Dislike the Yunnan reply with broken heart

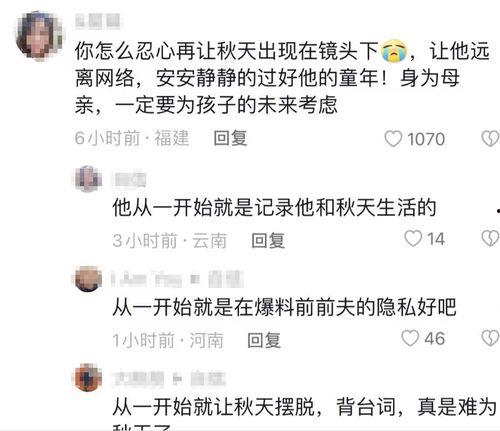tap(490, 239)
